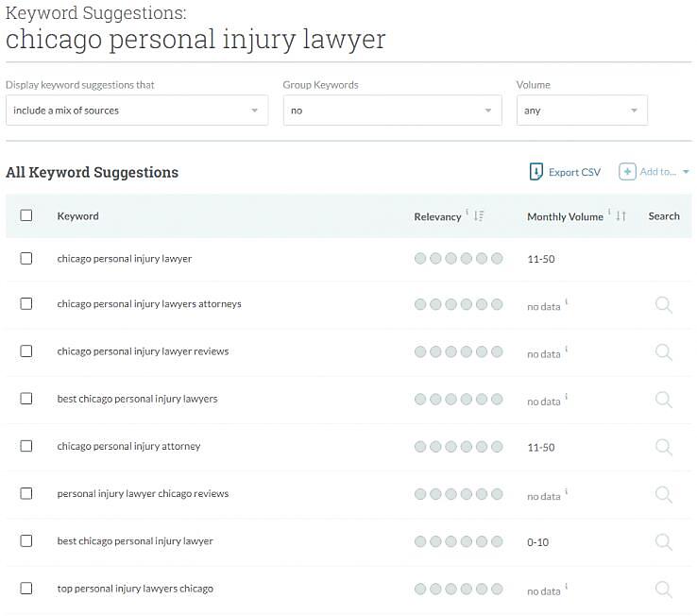Click the Keyword column header

pos(77,216)
